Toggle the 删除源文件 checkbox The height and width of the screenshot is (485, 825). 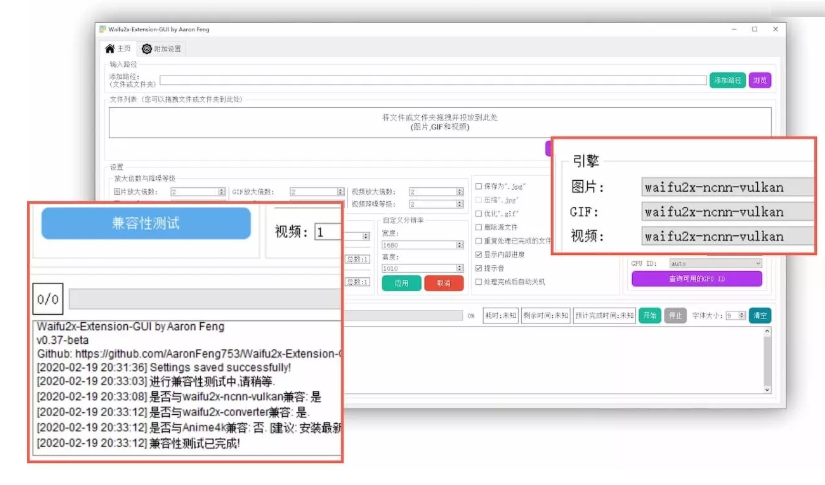477,227
